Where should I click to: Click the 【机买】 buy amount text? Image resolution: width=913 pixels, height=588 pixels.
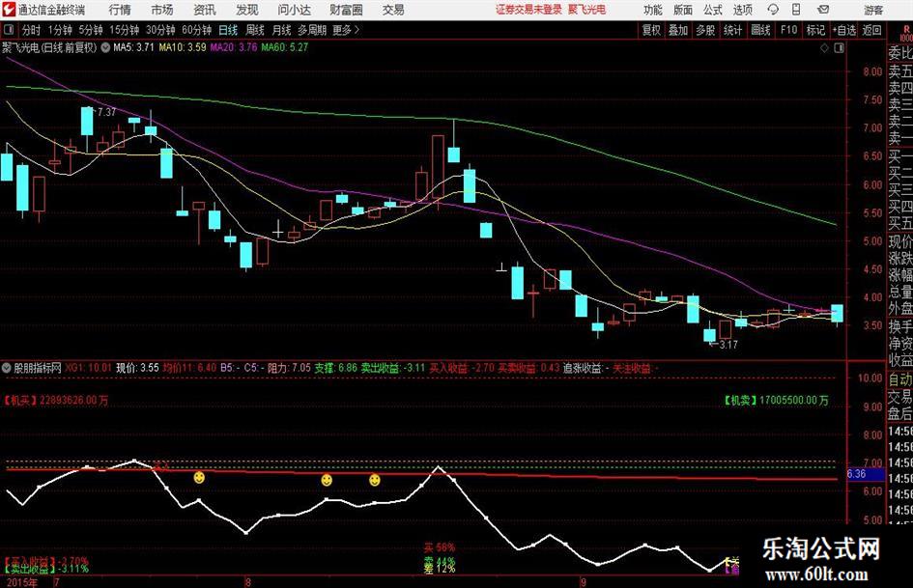click(x=56, y=401)
